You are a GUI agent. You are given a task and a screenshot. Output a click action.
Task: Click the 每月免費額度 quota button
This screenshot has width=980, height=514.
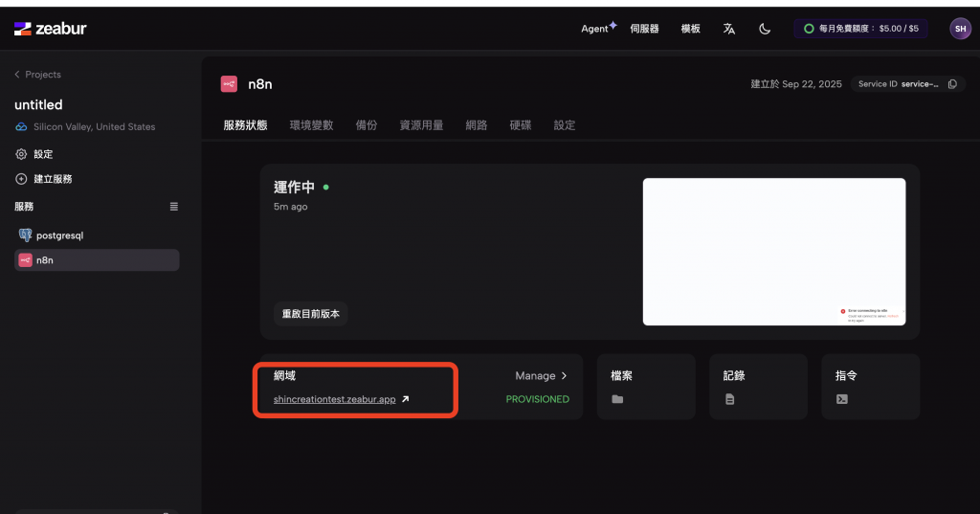[860, 28]
